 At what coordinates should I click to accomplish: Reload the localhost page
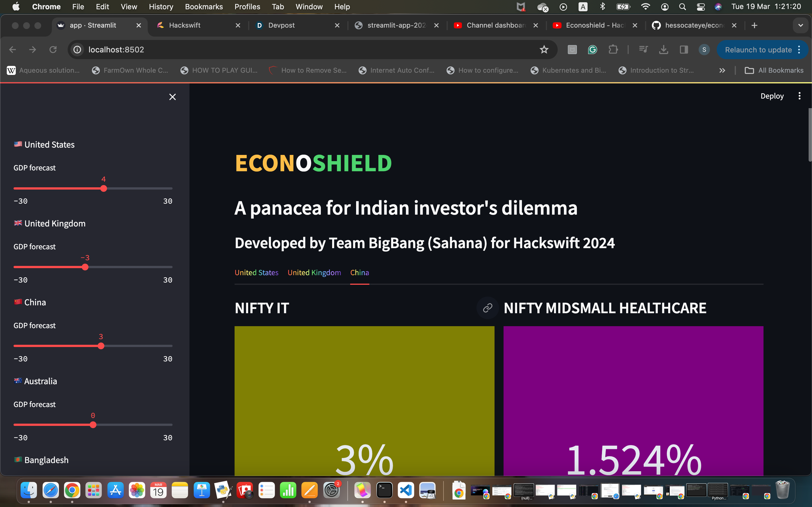coord(53,50)
